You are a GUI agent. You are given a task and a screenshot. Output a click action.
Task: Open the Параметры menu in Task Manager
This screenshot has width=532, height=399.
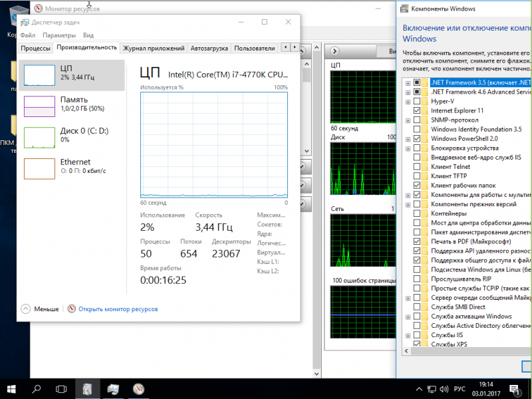[59, 35]
